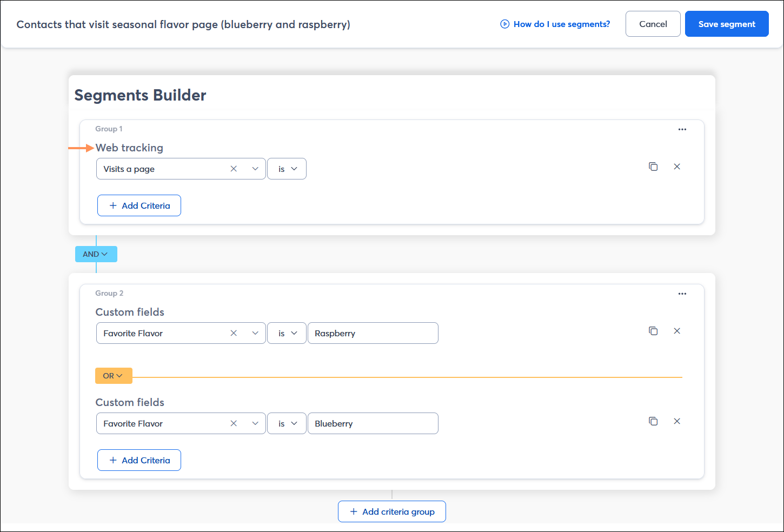Viewport: 784px width, 532px height.
Task: Clear the Visits a page selection
Action: pos(234,169)
